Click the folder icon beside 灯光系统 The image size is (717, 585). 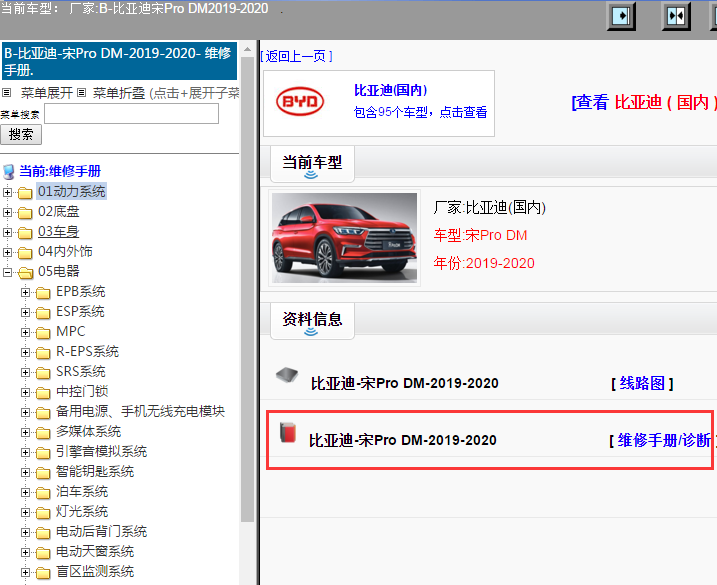[43, 513]
